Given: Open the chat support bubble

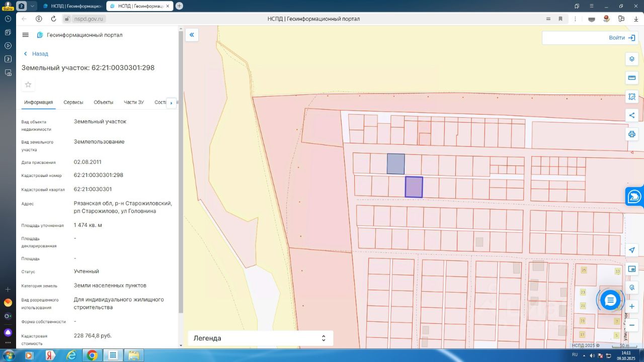Looking at the screenshot, I should click(x=610, y=300).
